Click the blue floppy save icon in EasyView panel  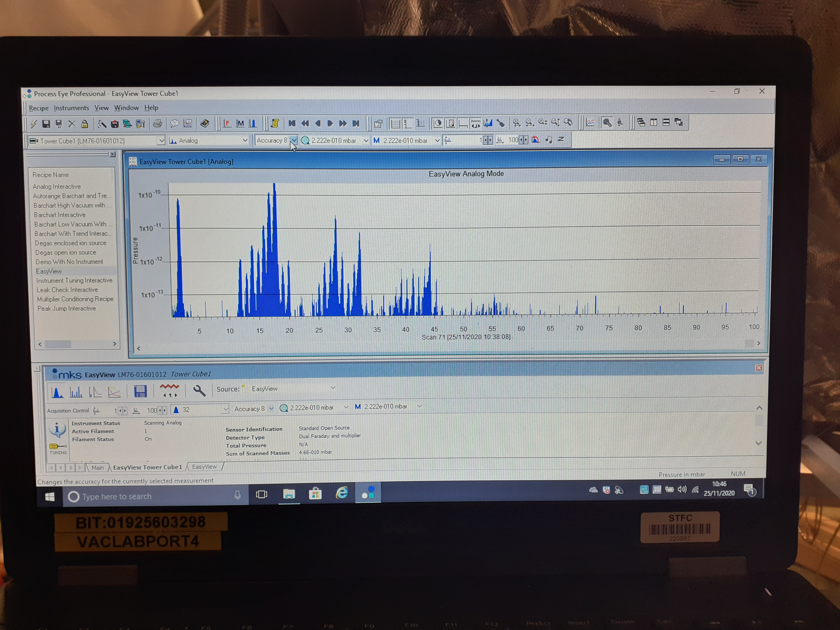point(140,391)
